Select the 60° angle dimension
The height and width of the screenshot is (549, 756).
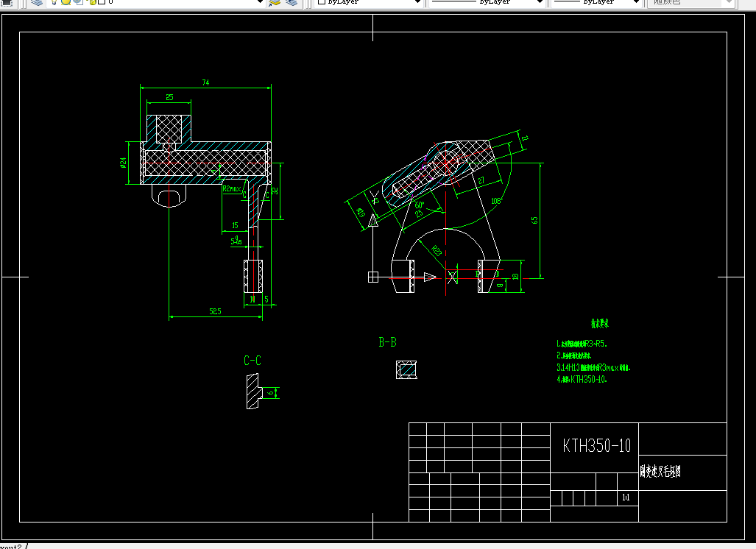point(419,205)
